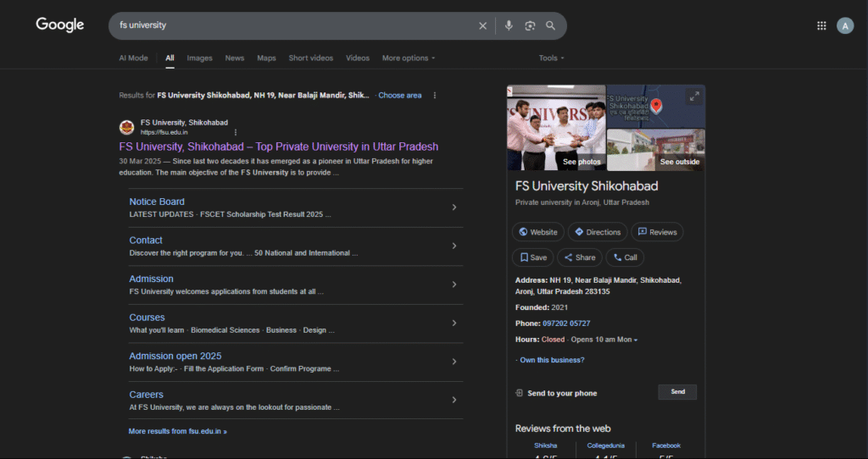Open the Google account avatar
The height and width of the screenshot is (459, 868).
[x=845, y=26]
